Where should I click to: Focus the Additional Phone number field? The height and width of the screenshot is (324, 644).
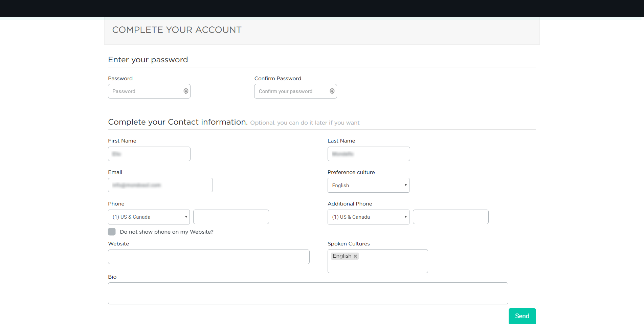(x=450, y=217)
